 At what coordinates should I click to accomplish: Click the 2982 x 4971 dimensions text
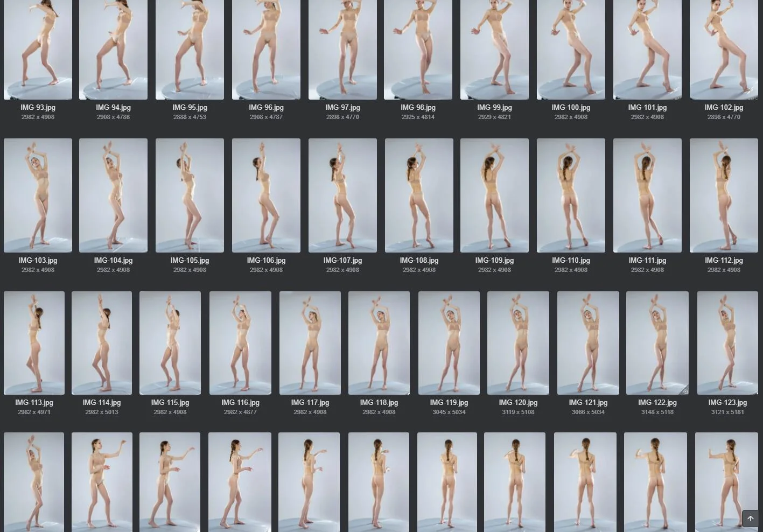[34, 412]
